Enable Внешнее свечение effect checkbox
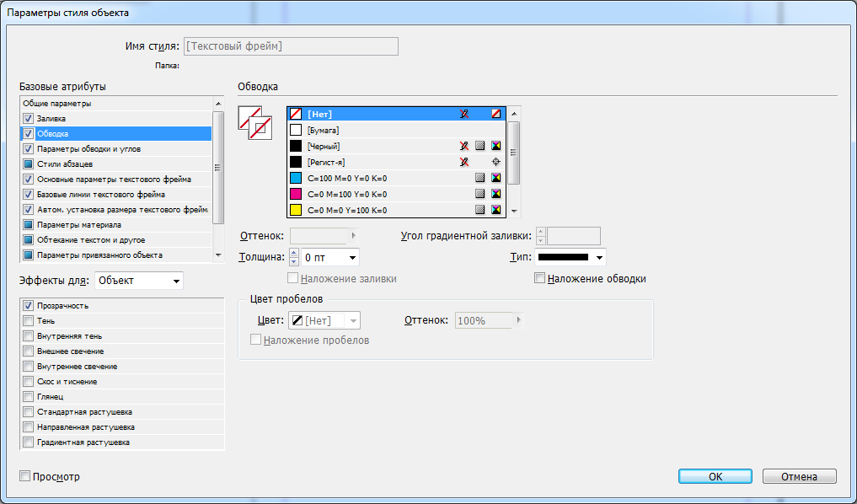The width and height of the screenshot is (857, 504). click(x=29, y=351)
